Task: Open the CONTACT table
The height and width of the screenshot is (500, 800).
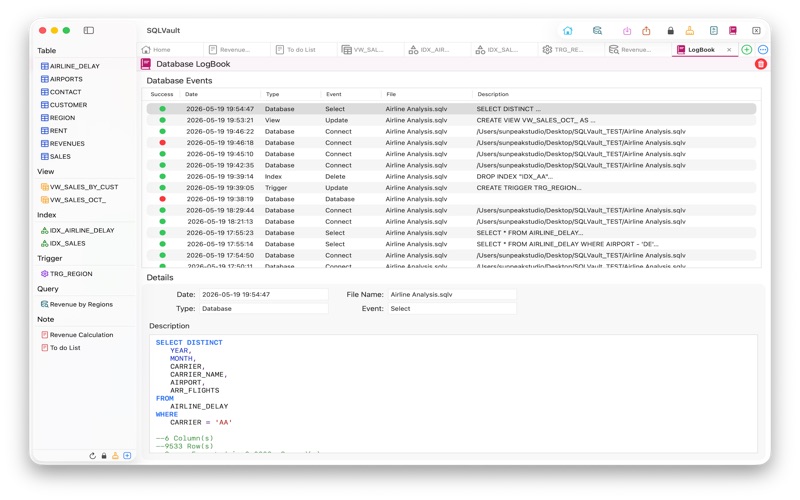Action: click(x=61, y=92)
